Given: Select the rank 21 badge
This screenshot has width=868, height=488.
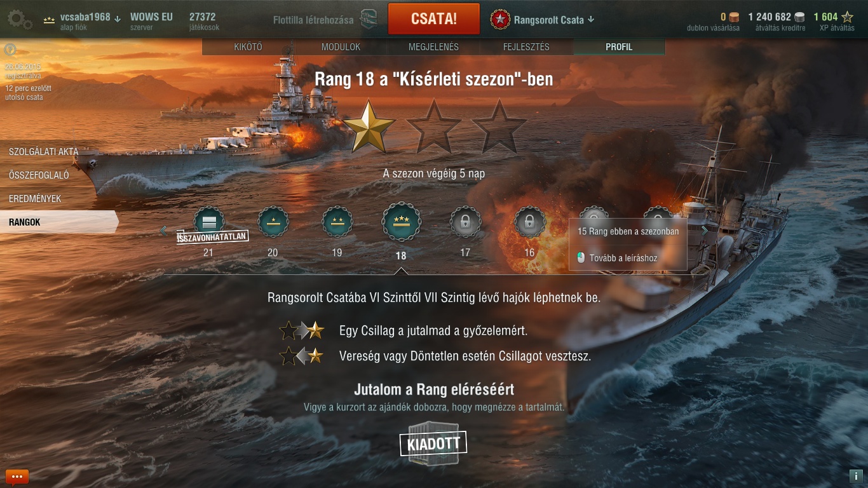Looking at the screenshot, I should [208, 222].
